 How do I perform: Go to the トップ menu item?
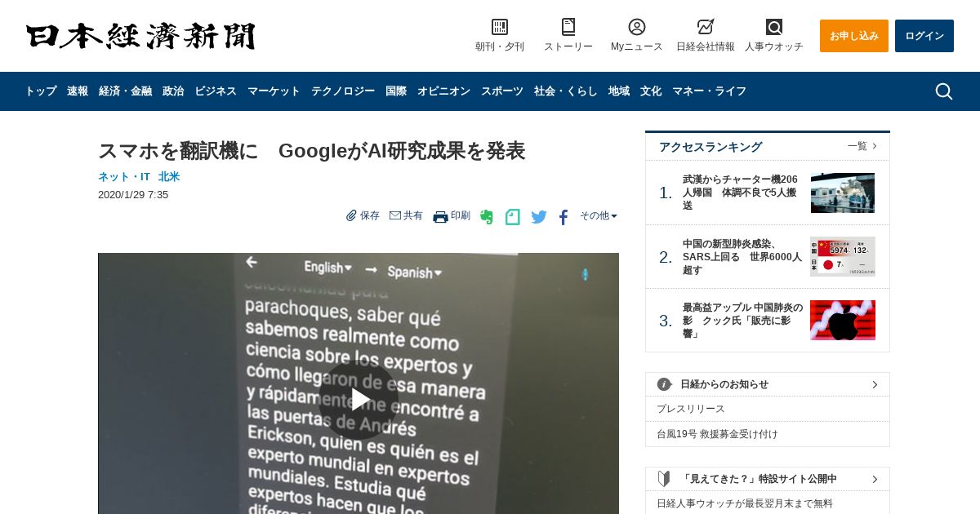click(x=40, y=91)
